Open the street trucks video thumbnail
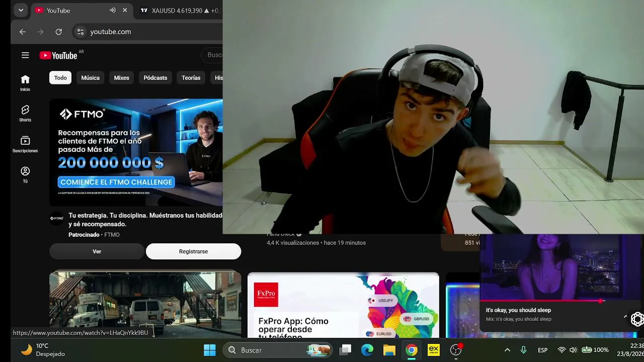The image size is (644, 362). [145, 304]
